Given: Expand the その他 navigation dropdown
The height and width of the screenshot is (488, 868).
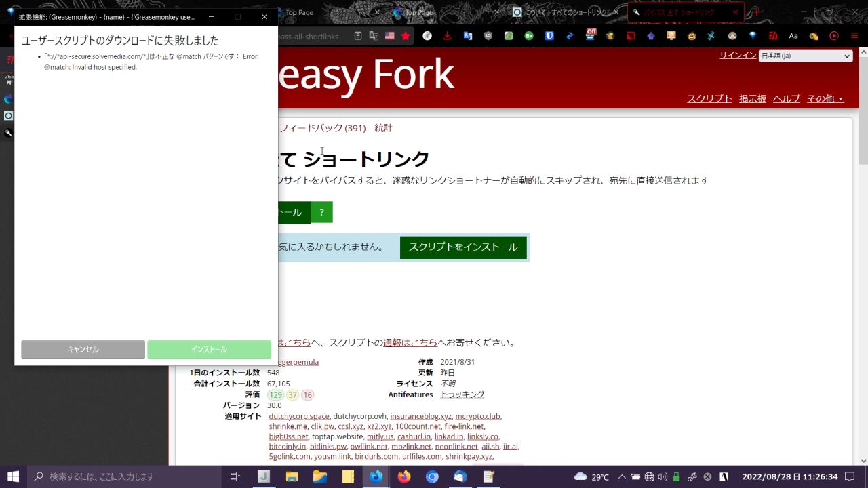Looking at the screenshot, I should tap(825, 99).
